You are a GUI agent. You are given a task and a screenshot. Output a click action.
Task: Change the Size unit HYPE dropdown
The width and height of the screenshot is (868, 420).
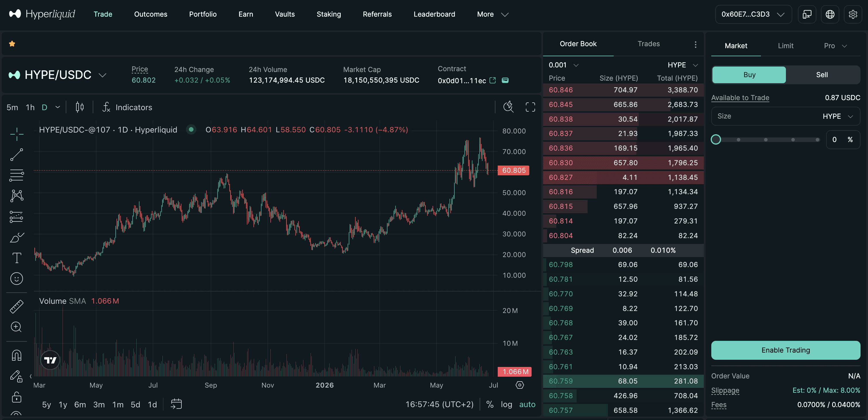pyautogui.click(x=838, y=116)
